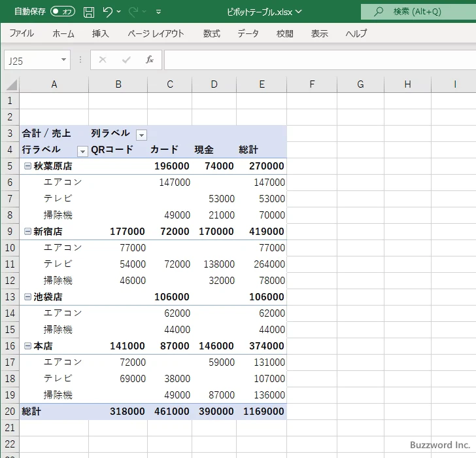Select the 現金 column label cell
This screenshot has height=458, width=476.
tap(214, 150)
